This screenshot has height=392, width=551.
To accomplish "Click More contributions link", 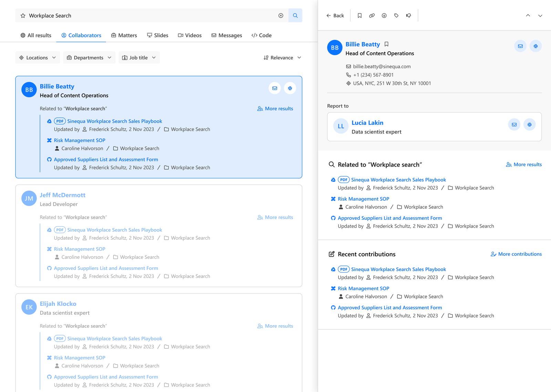I will point(516,254).
